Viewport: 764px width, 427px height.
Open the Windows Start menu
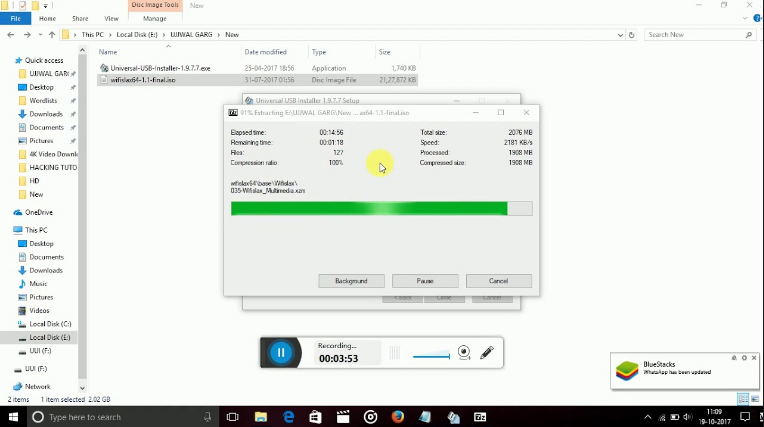(13, 417)
